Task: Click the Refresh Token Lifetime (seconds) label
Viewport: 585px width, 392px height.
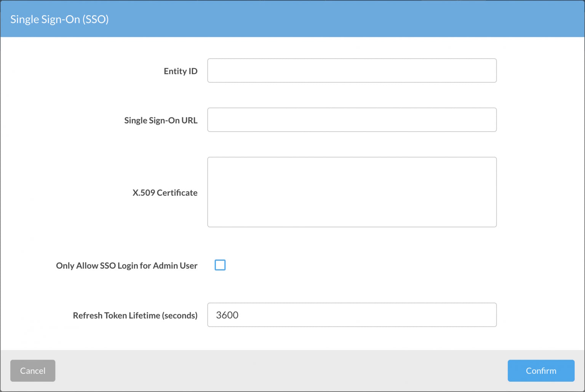Action: pyautogui.click(x=135, y=316)
